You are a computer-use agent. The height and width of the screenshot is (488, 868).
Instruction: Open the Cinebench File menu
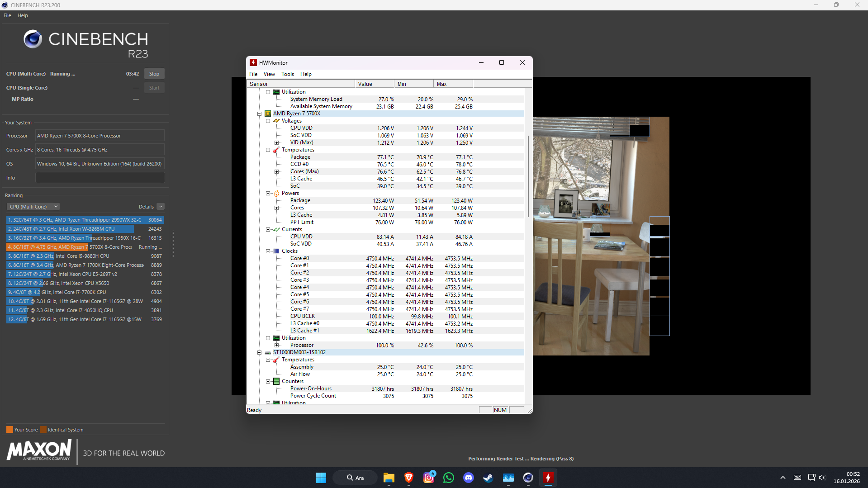tap(7, 15)
